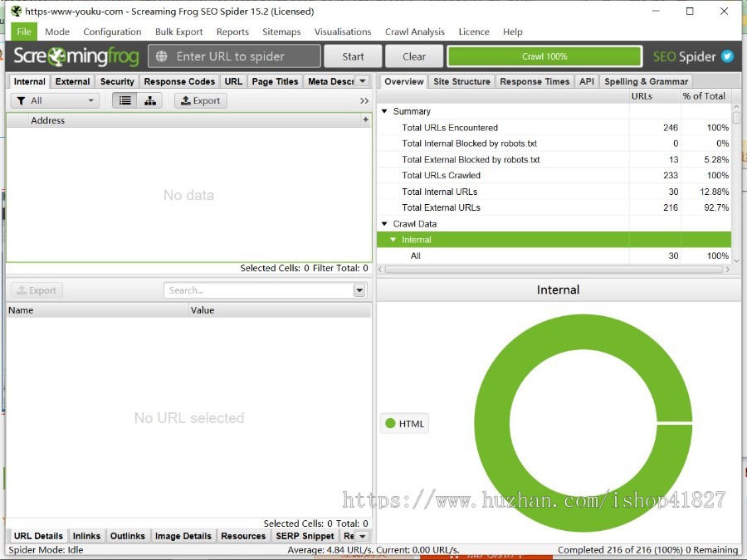Switch to the Image Details tab

tap(183, 536)
